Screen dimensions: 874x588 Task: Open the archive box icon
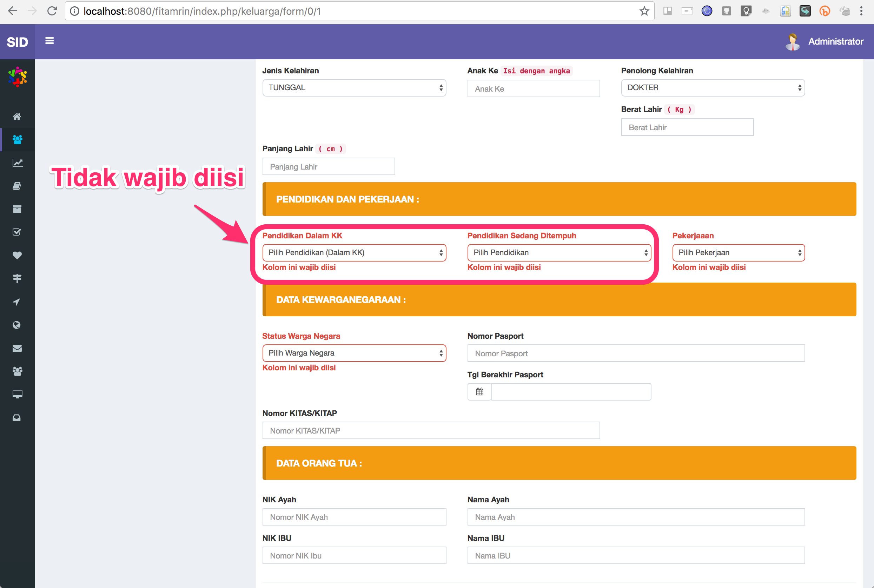click(x=17, y=209)
